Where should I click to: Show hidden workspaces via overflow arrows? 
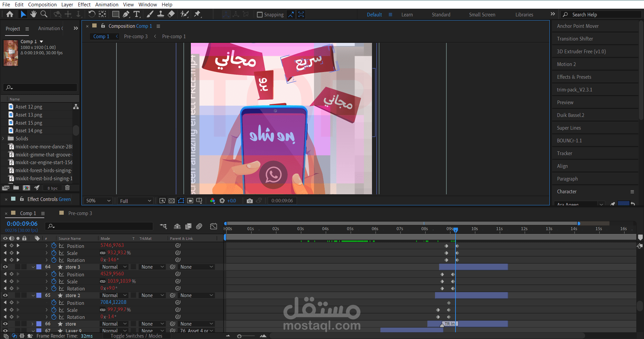point(553,14)
